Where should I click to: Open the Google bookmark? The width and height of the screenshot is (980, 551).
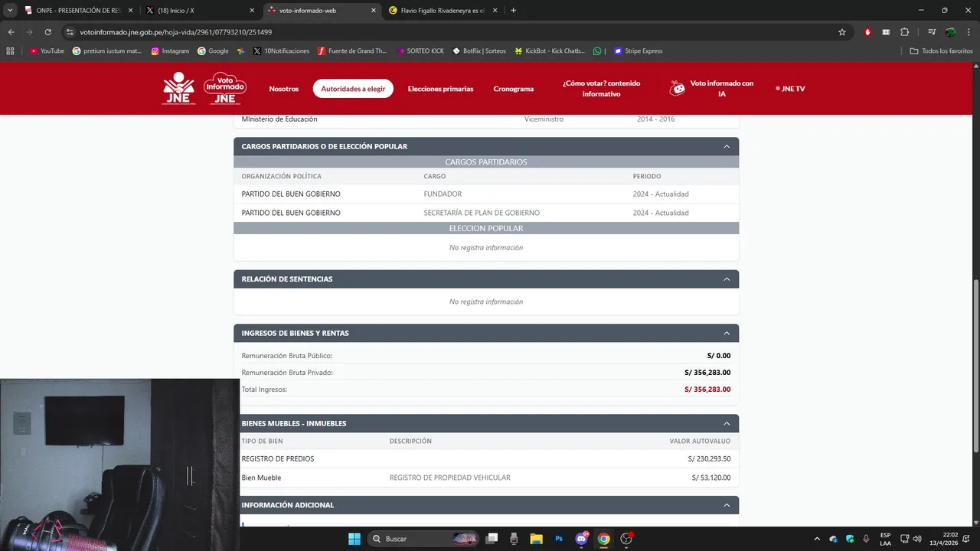213,51
